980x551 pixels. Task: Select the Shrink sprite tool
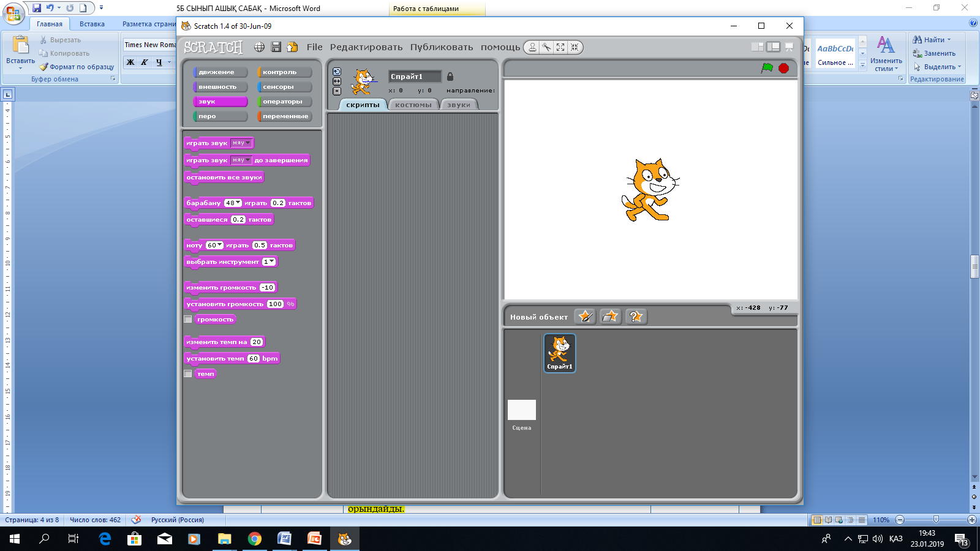tap(575, 47)
